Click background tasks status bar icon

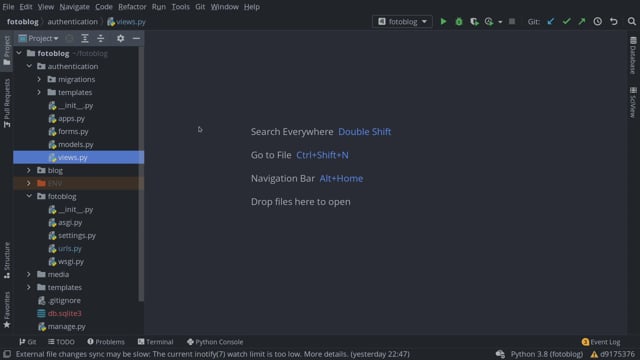click(x=500, y=354)
